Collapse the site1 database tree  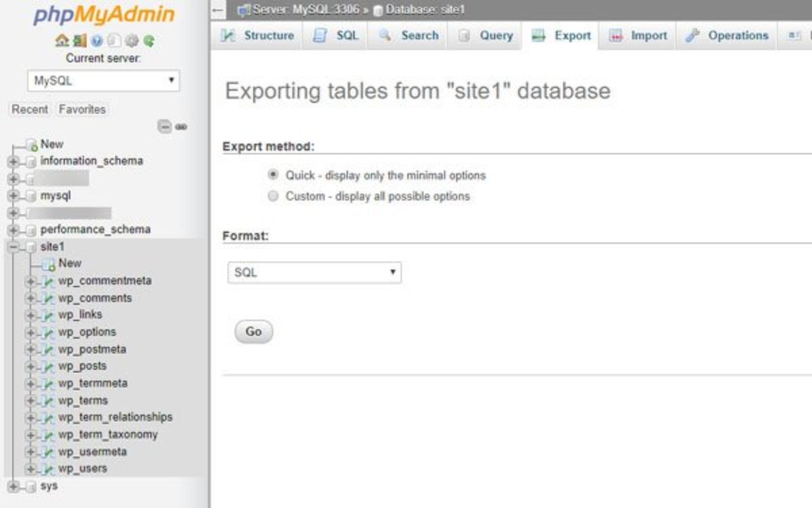(x=13, y=247)
